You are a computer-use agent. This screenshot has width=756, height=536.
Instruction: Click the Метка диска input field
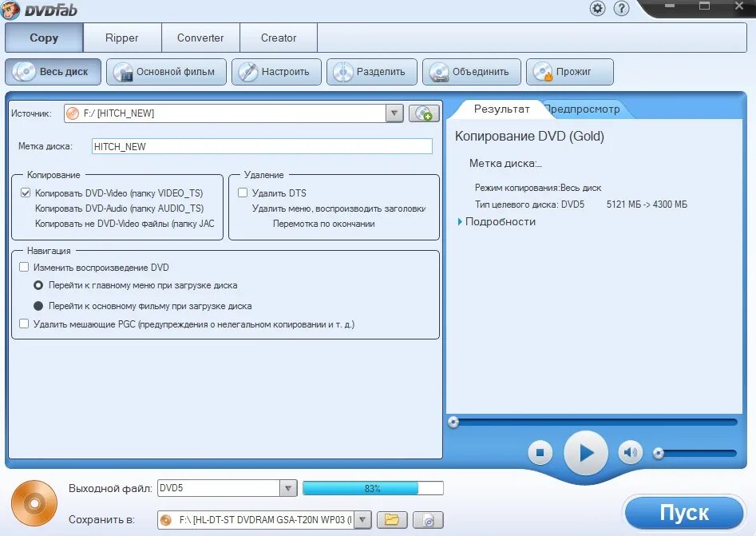[262, 147]
